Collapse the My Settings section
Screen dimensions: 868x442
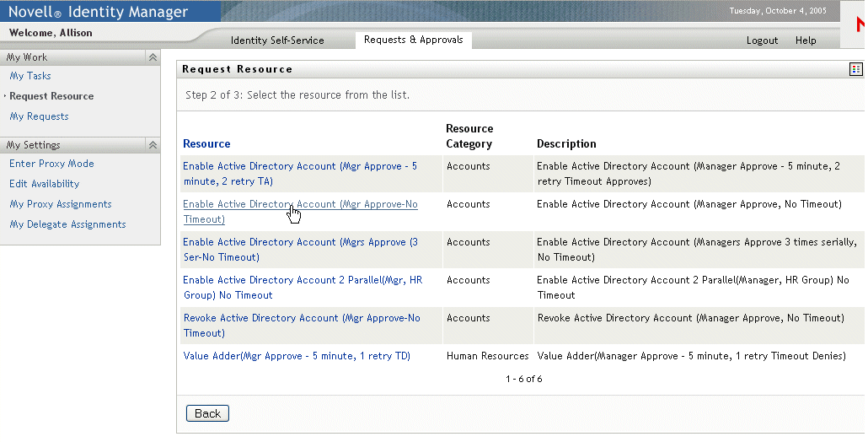coord(153,145)
